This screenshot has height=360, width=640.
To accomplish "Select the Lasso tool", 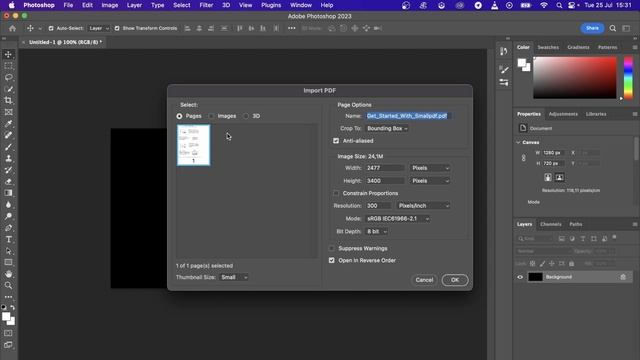I will tap(8, 77).
